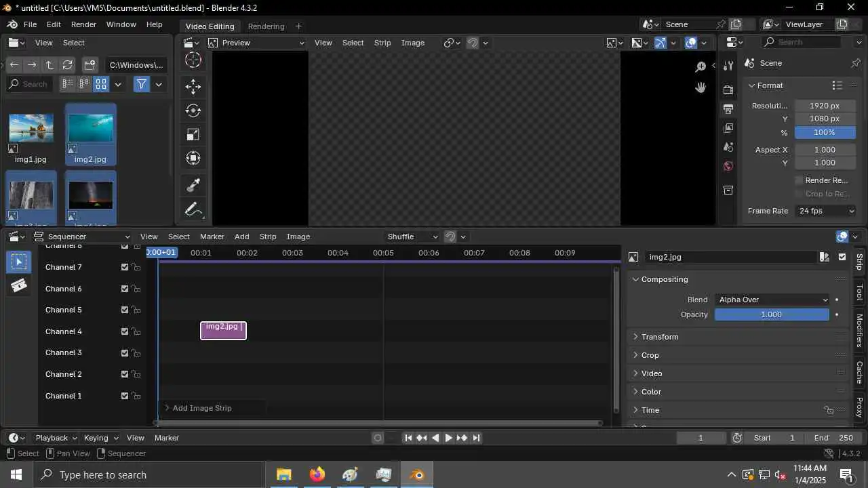Toggle lock for Channel 3
Image resolution: width=868 pixels, height=488 pixels.
click(136, 352)
